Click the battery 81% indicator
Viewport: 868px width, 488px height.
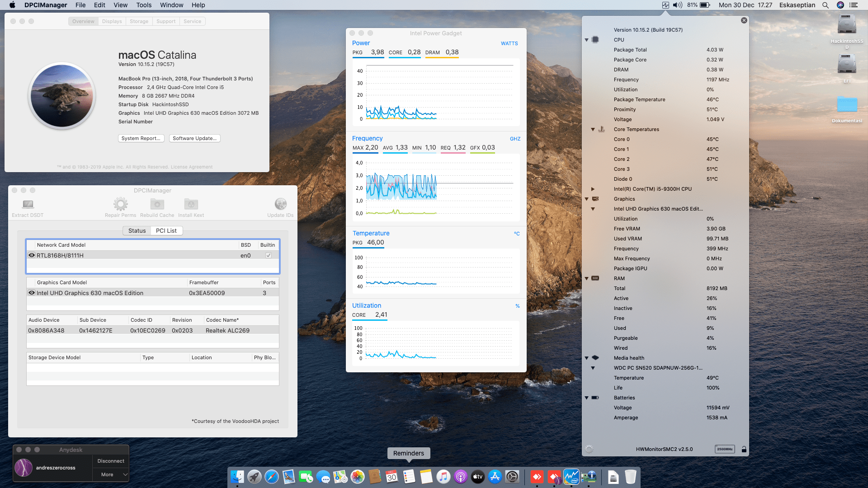click(699, 5)
